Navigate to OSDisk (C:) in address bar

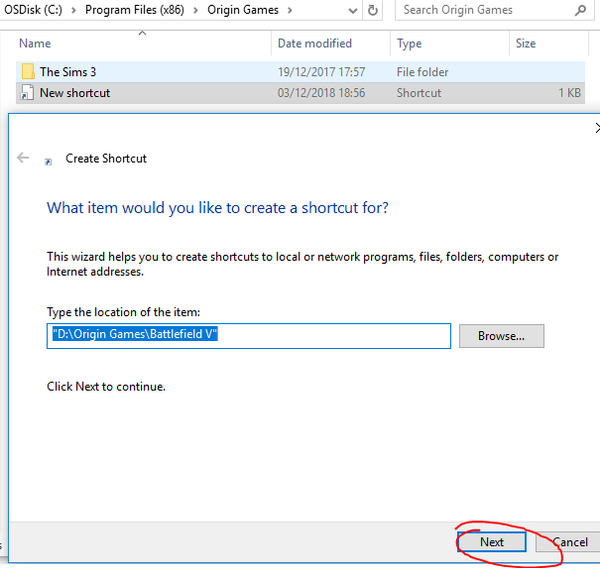[x=33, y=10]
